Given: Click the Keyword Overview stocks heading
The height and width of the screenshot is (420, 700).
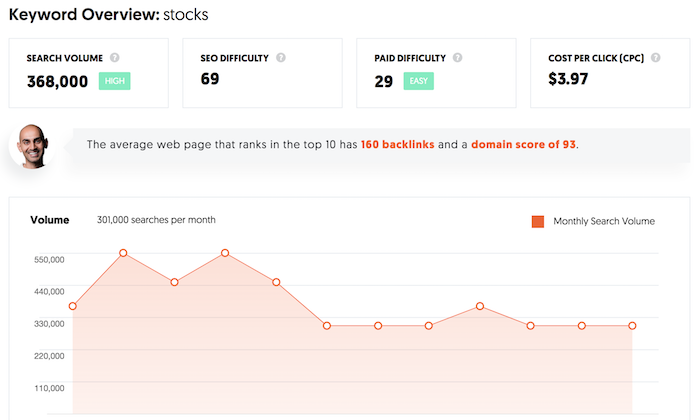Looking at the screenshot, I should tap(108, 15).
